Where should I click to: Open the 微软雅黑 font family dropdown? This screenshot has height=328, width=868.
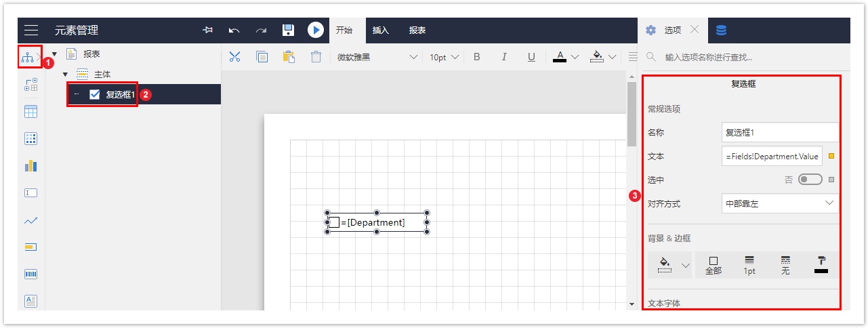(x=377, y=57)
